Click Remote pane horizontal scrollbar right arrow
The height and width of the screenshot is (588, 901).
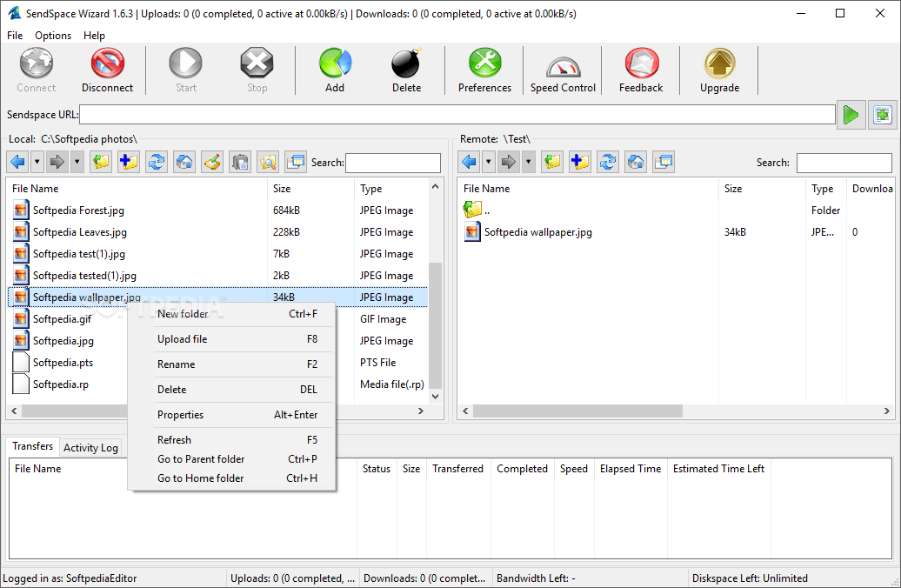[x=886, y=411]
